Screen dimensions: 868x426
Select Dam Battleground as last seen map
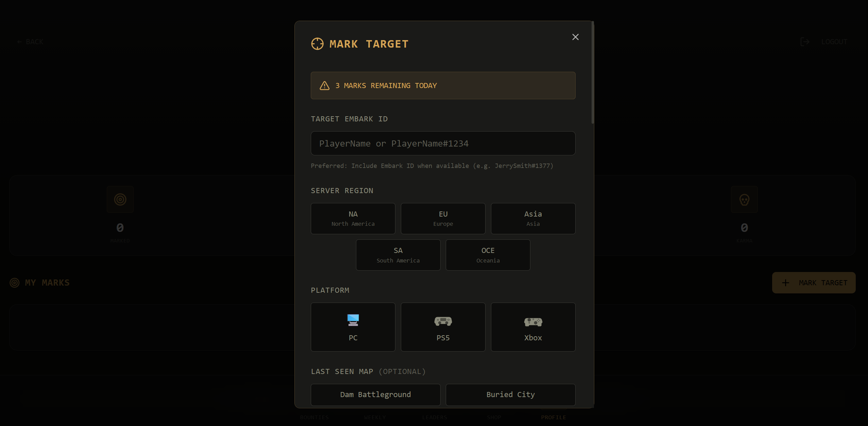[x=376, y=395]
